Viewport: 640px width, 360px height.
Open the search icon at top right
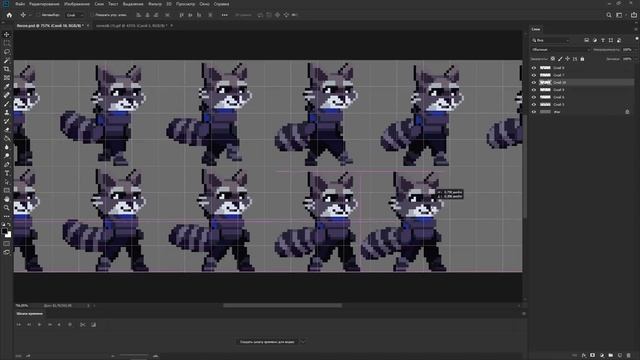pyautogui.click(x=609, y=15)
